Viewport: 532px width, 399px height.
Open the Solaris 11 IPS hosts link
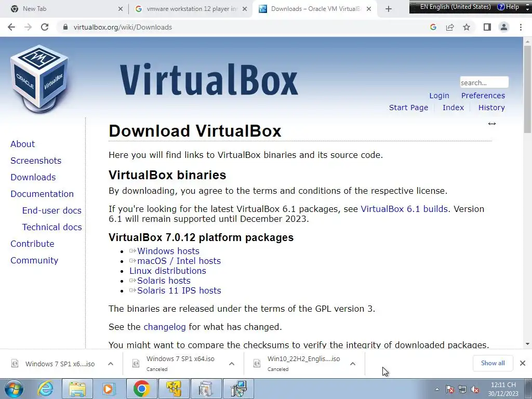pyautogui.click(x=179, y=290)
